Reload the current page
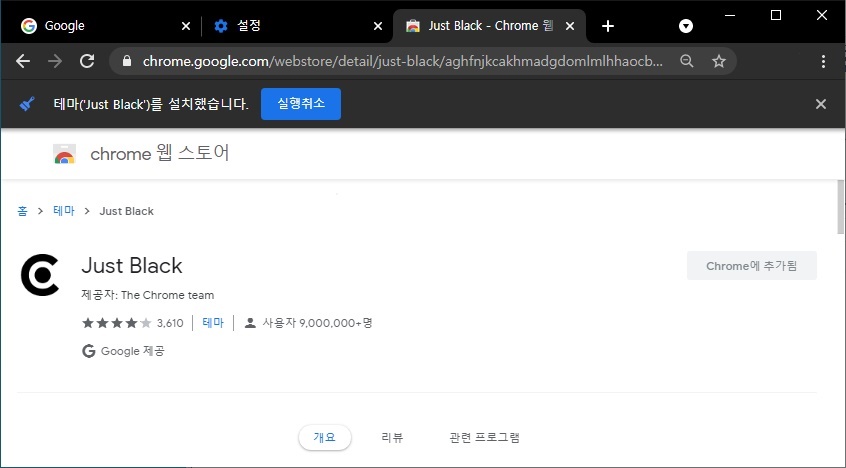 87,61
